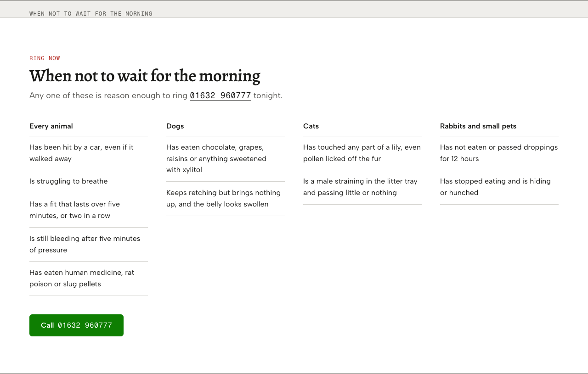Screen dimensions: 588x374
Task: Click the green Call 01632 960777 button
Action: tap(76, 325)
